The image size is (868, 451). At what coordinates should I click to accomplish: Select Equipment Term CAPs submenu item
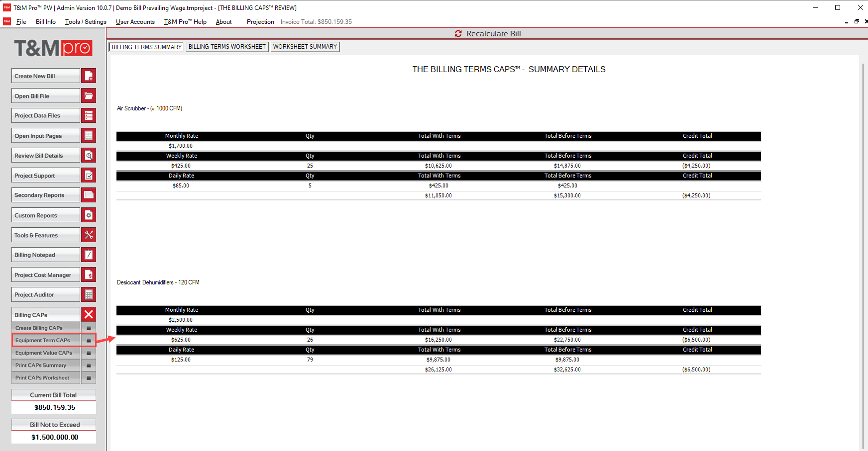point(46,341)
